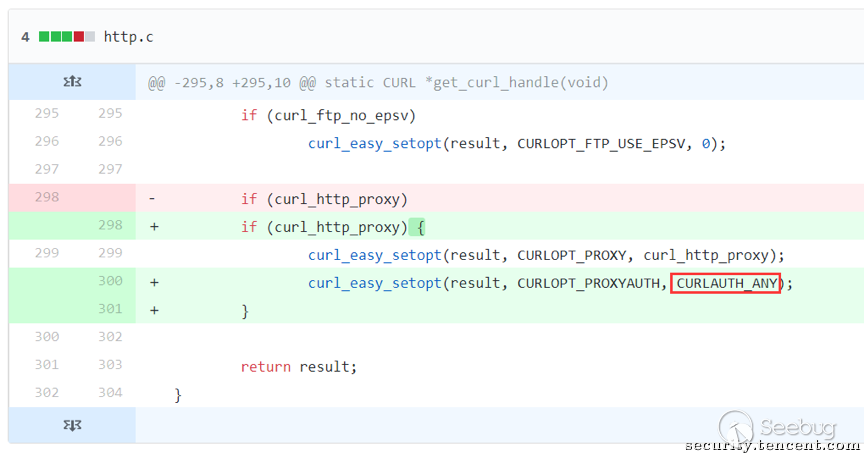Open the http.c file name
864x456 pixels.
point(128,37)
